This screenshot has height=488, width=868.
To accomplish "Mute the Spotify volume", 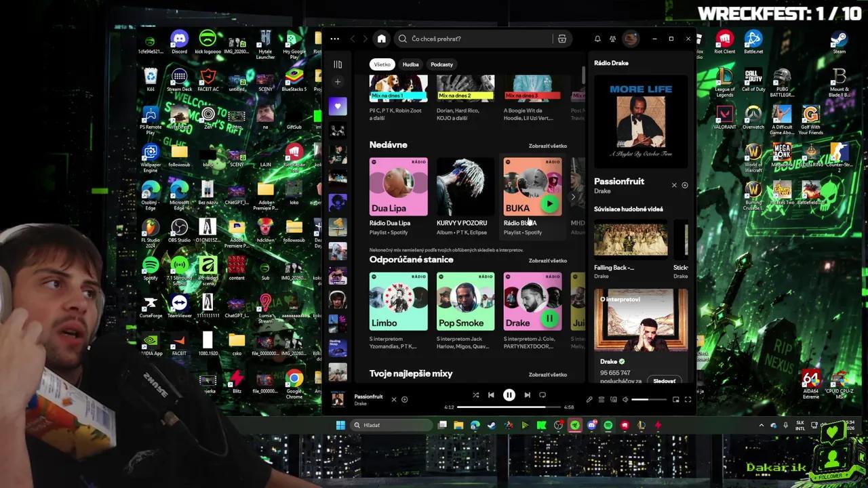I will [x=625, y=400].
